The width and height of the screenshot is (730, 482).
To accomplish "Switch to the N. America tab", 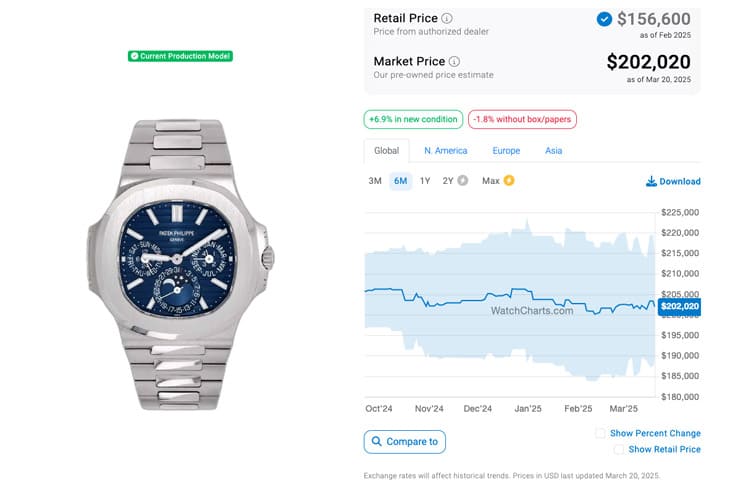I will tap(446, 150).
